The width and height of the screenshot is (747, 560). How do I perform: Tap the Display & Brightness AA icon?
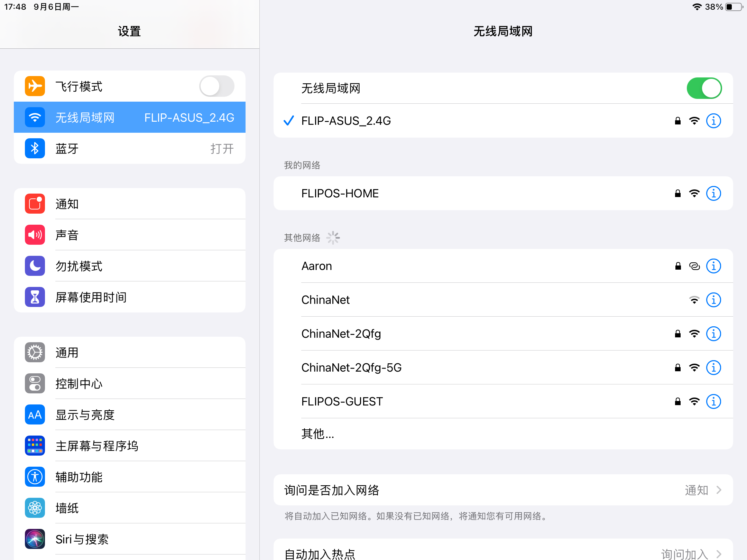tap(35, 414)
